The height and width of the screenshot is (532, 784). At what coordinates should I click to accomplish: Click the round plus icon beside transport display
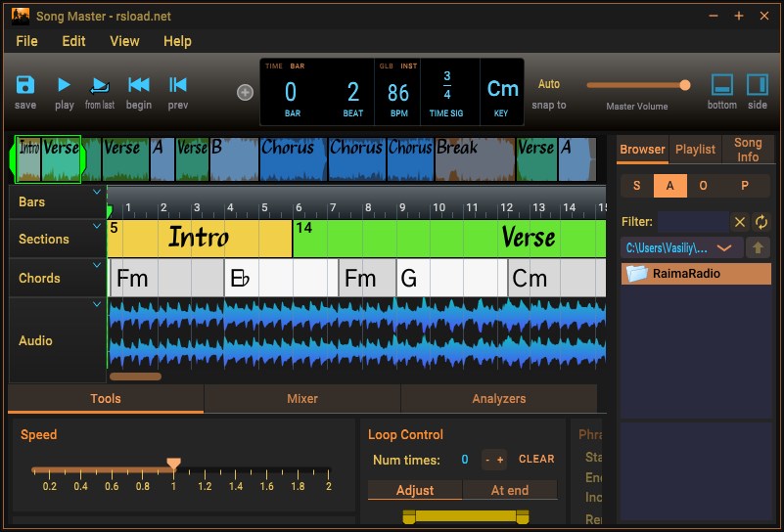(245, 92)
